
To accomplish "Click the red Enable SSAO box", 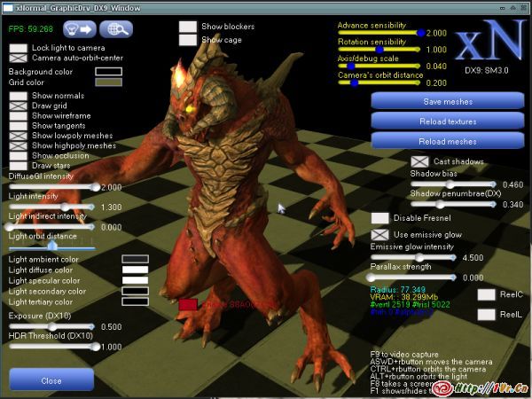I will tap(187, 305).
